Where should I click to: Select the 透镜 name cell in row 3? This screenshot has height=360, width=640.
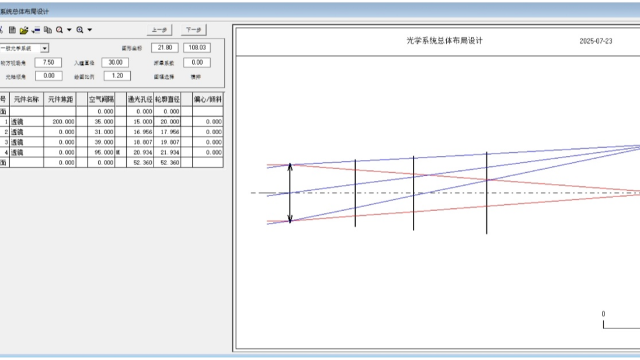click(x=27, y=142)
